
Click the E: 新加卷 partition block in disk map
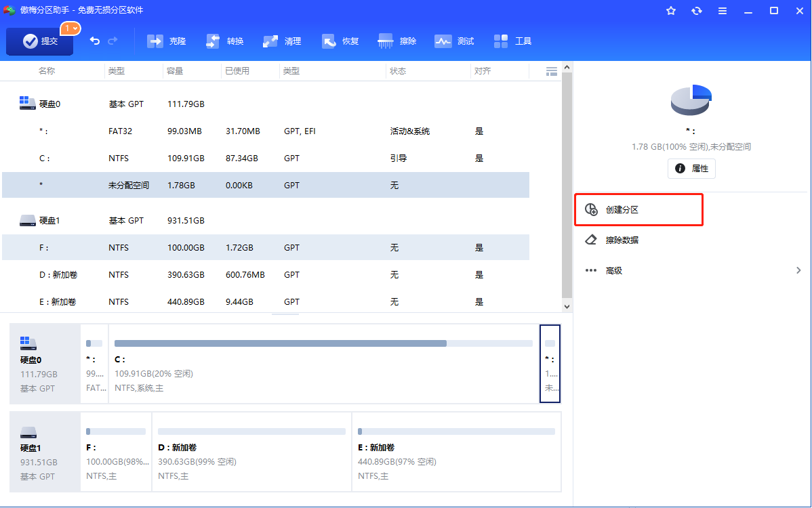455,452
